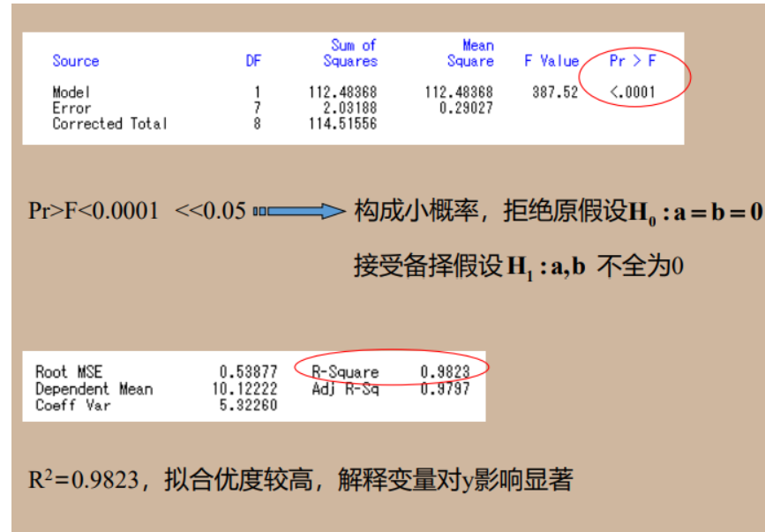
Task: Click the Model row label
Action: coord(70,91)
